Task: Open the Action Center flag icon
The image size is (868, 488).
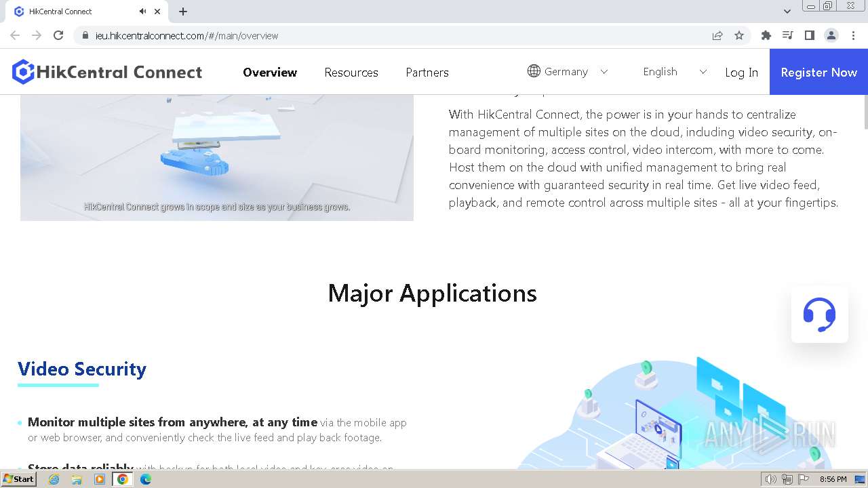Action: (804, 479)
